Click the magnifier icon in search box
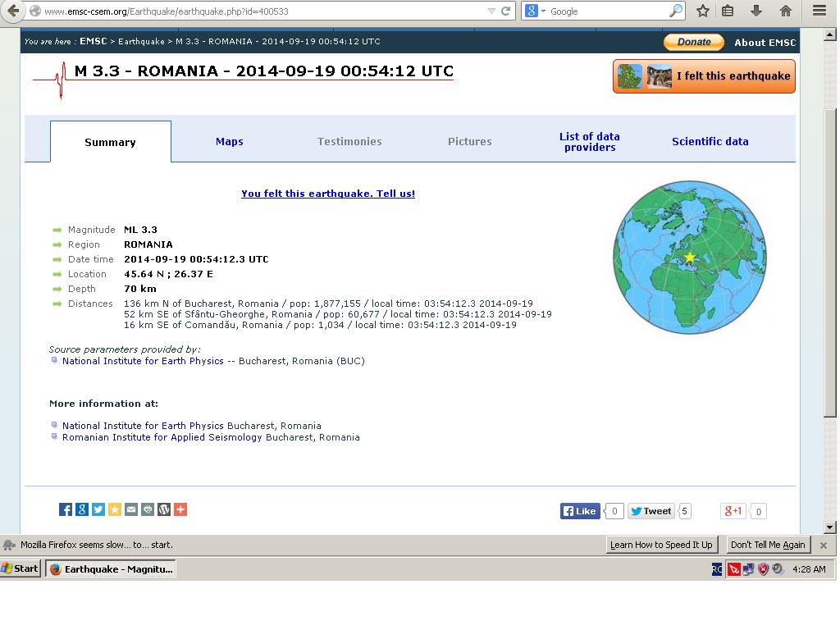 675,11
